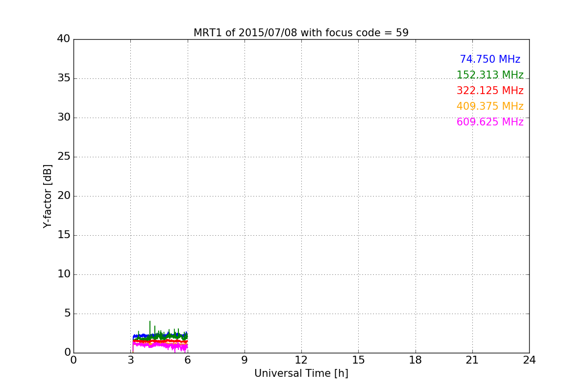Click the x-axis tick label 24
The height and width of the screenshot is (392, 588).
click(529, 360)
